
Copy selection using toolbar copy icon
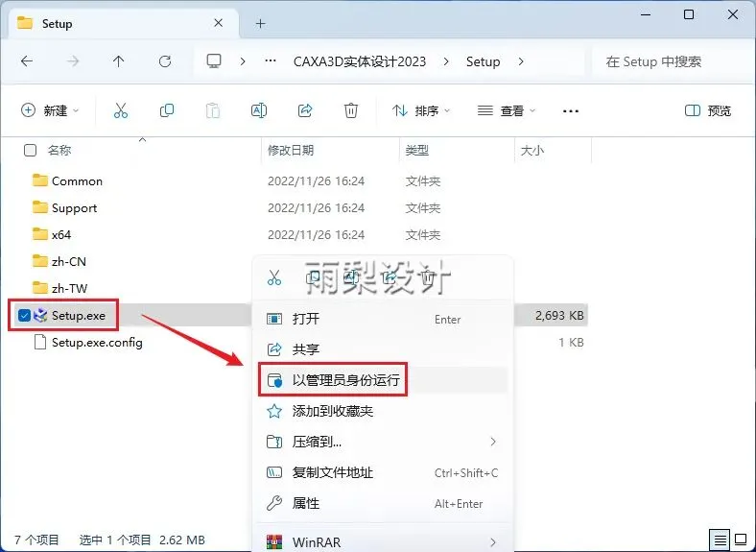tap(167, 110)
